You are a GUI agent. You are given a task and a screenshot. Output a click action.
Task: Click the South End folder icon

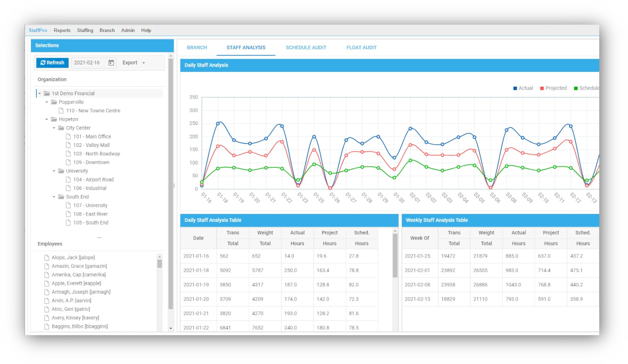point(61,197)
